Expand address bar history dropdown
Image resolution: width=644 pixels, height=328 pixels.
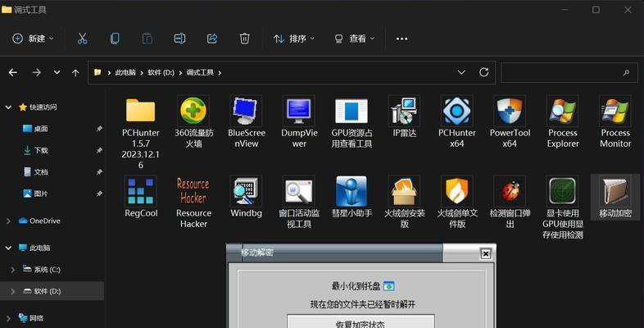pos(461,72)
